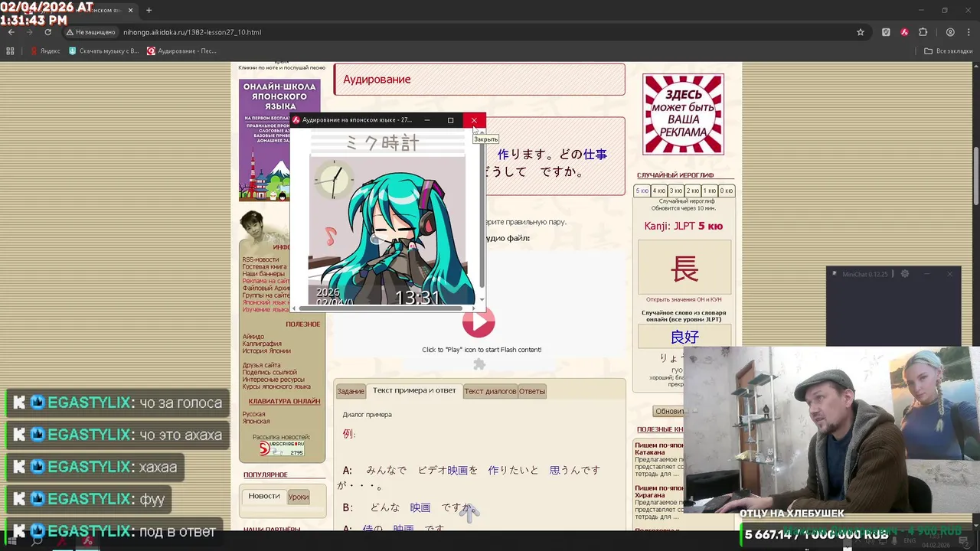
Task: Open the 'Аудирование - Пес...' bookmark
Action: (x=182, y=51)
